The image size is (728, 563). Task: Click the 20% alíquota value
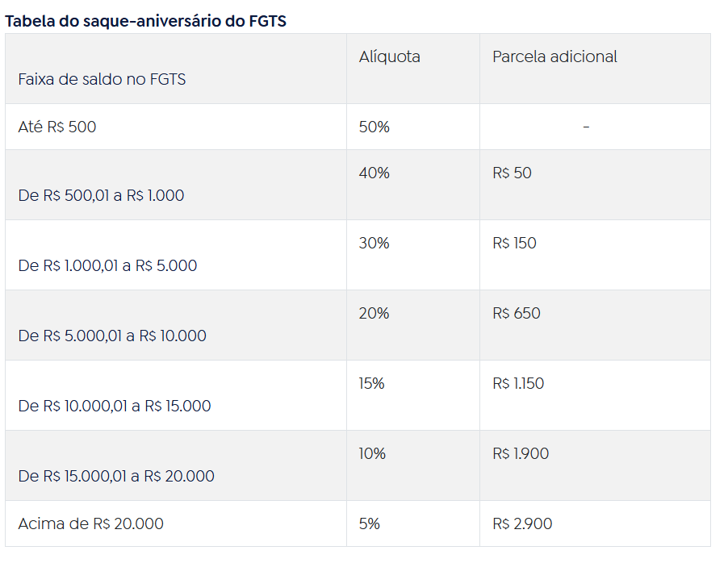coord(374,313)
